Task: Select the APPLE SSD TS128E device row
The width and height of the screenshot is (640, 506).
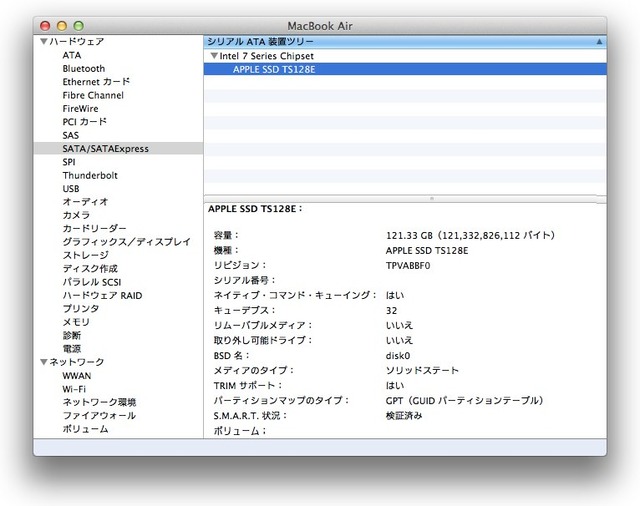Action: tap(405, 69)
